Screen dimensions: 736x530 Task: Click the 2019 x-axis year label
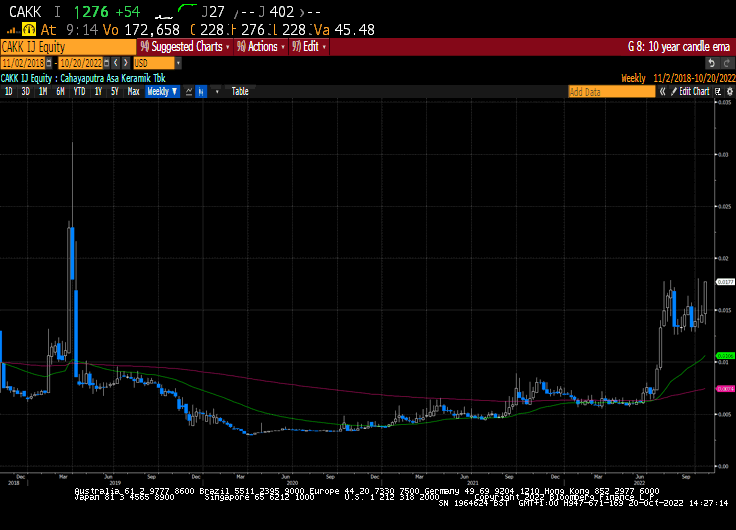(115, 483)
